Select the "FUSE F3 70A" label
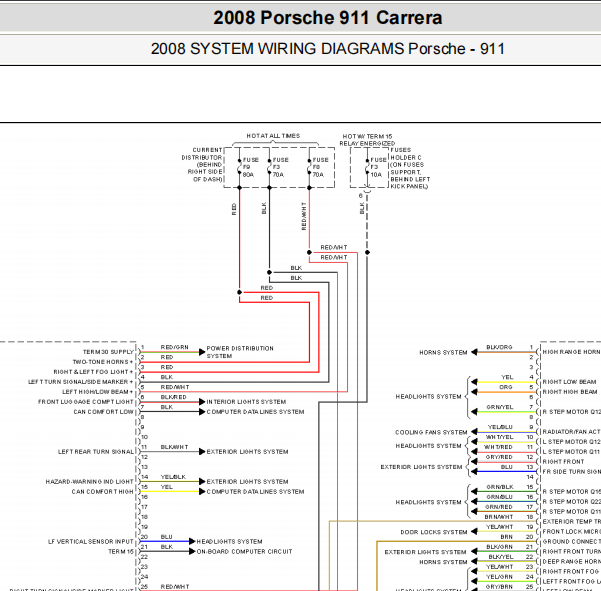Screen dimensions: 601x591 281,167
